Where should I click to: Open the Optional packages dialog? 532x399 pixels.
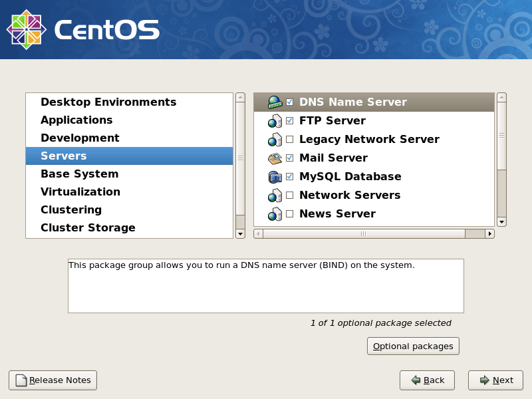[413, 346]
